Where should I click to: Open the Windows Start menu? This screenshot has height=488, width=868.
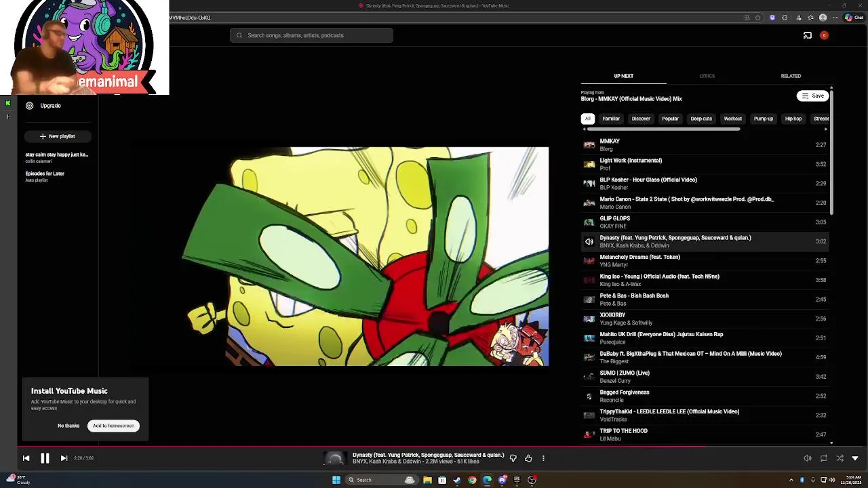[336, 480]
